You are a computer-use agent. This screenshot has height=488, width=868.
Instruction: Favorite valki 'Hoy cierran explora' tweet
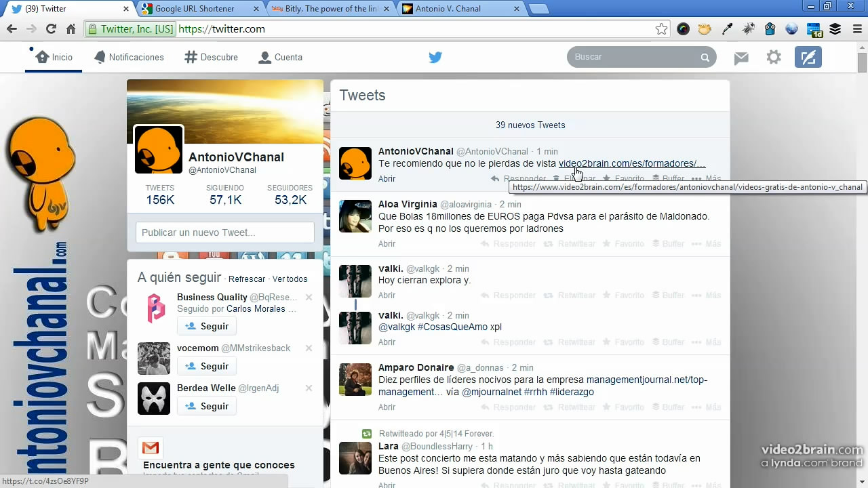pos(623,296)
